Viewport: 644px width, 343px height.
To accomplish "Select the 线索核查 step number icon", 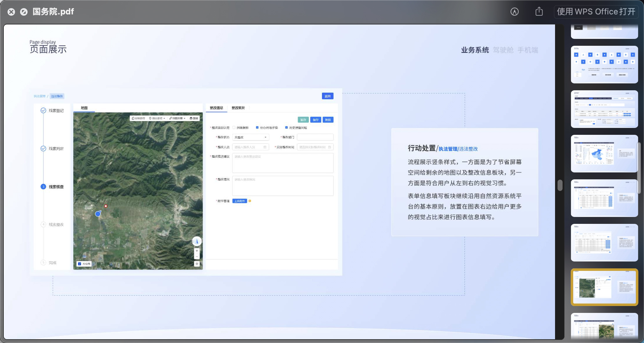I will (x=43, y=187).
